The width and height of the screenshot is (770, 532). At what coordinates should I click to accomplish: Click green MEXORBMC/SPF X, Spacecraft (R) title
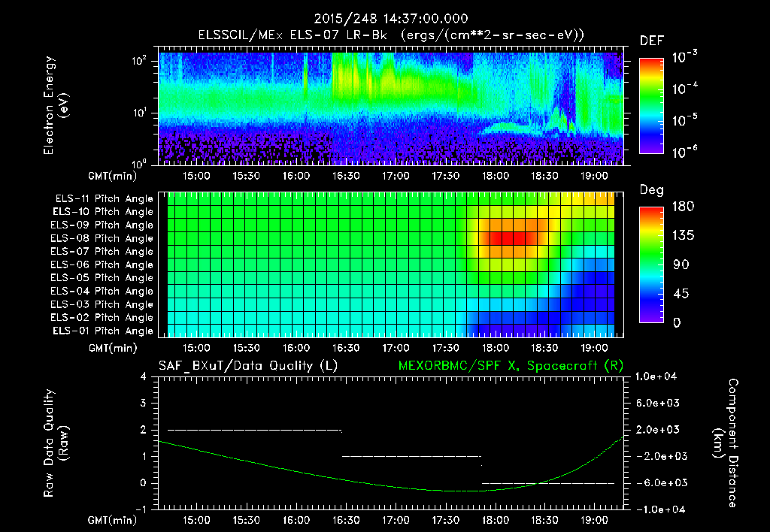(511, 366)
